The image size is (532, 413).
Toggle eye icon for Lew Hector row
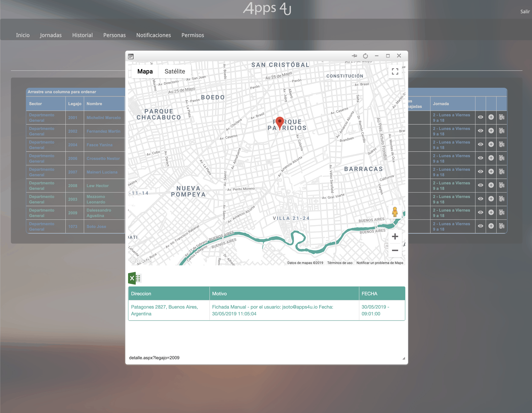coord(480,185)
